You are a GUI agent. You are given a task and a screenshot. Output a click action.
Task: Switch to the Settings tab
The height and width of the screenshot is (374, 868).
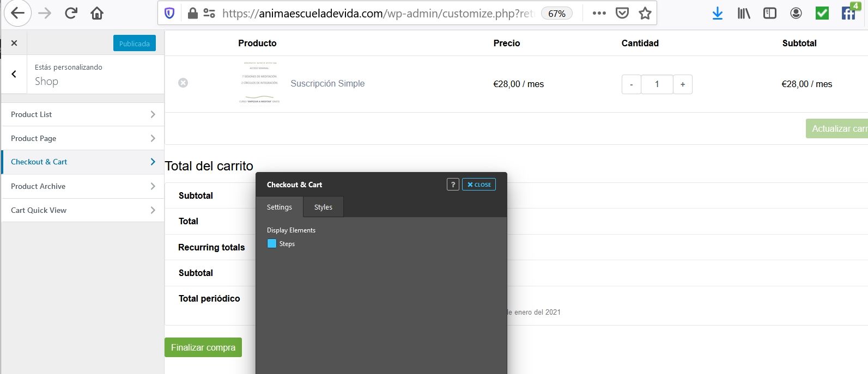coord(280,207)
